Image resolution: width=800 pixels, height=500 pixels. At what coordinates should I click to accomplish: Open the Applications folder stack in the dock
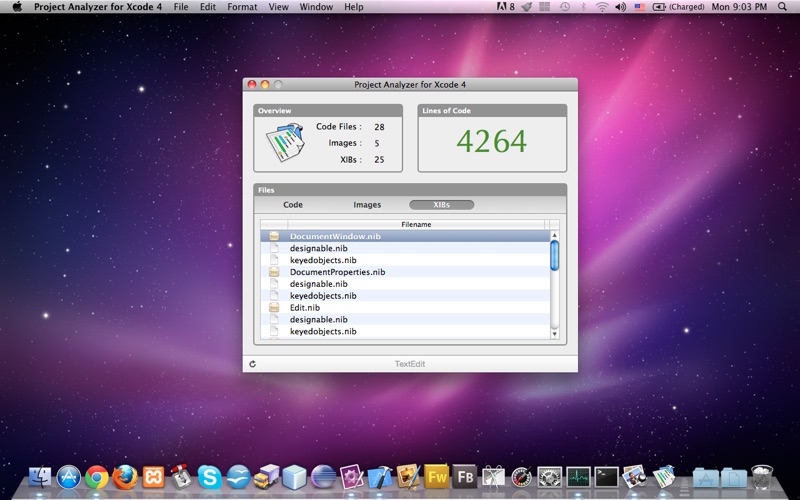[706, 478]
